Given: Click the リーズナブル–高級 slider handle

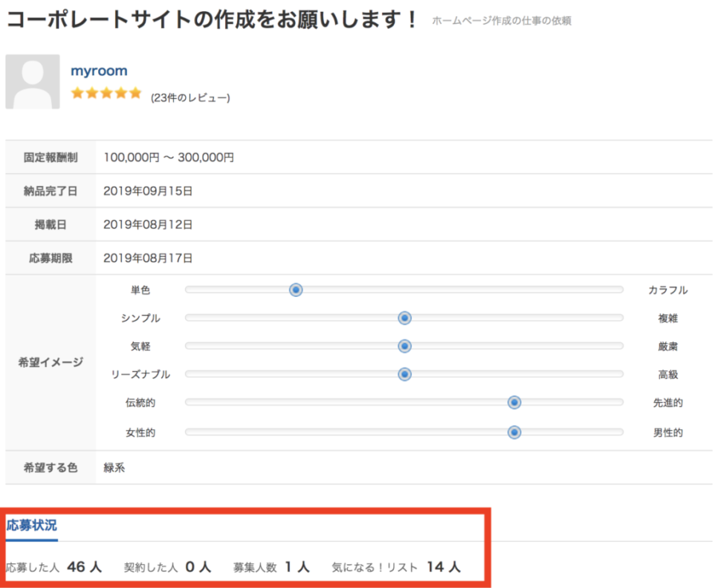Looking at the screenshot, I should [404, 374].
